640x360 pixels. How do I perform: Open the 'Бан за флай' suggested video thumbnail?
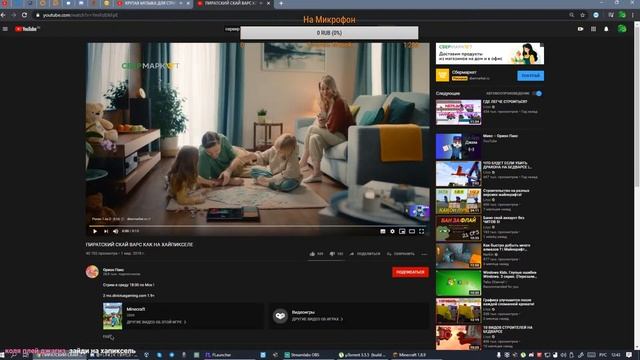tap(458, 228)
